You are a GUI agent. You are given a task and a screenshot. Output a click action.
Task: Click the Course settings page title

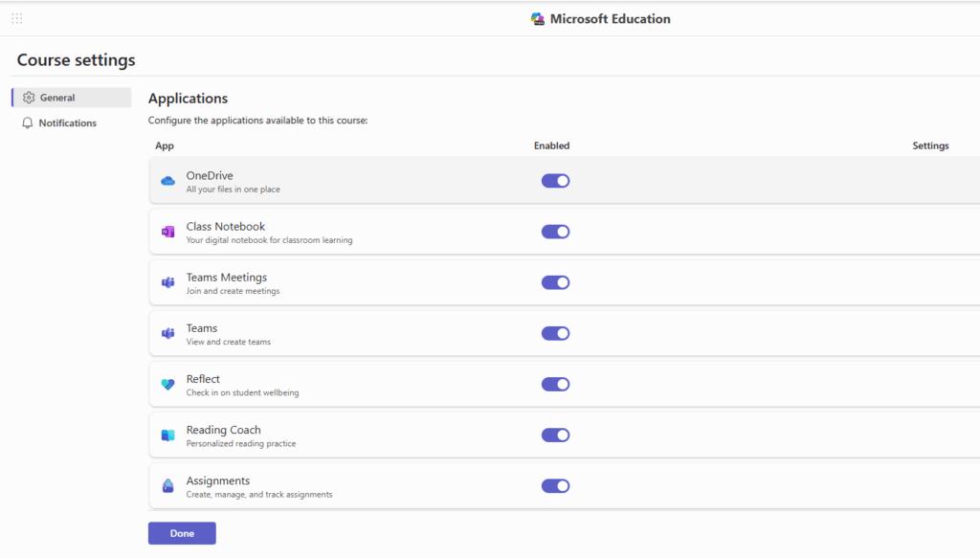77,60
